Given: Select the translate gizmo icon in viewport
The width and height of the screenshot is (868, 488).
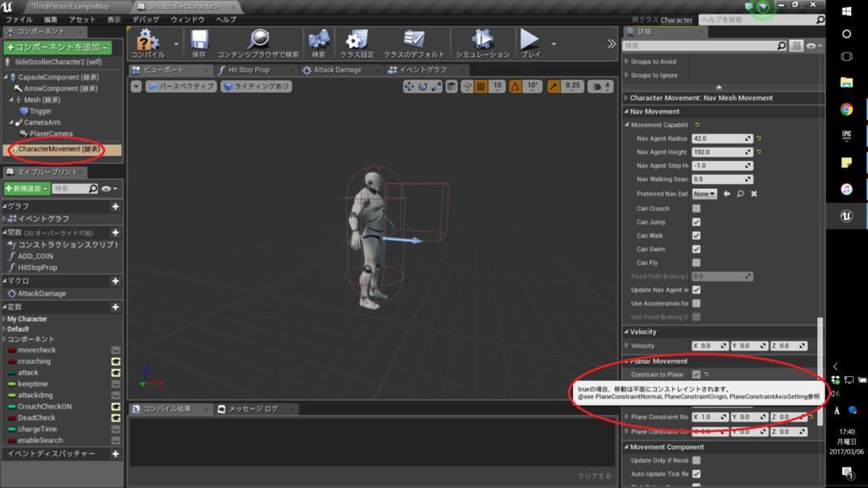Looking at the screenshot, I should pos(409,86).
